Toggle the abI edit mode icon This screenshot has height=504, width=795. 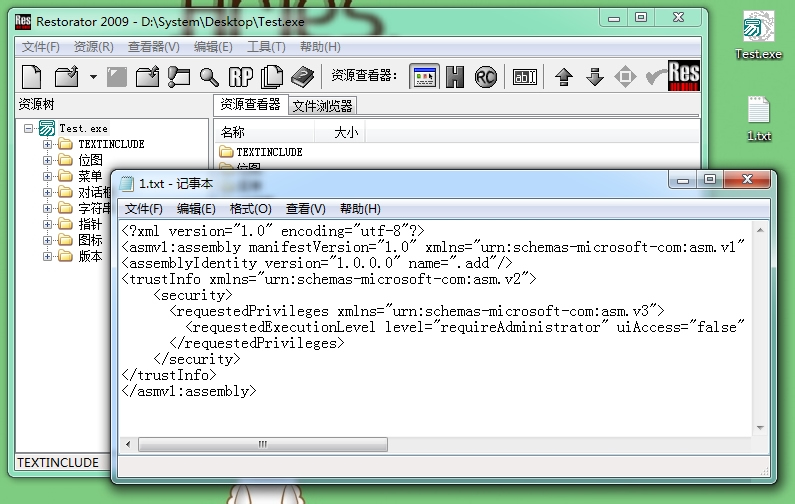pos(524,77)
